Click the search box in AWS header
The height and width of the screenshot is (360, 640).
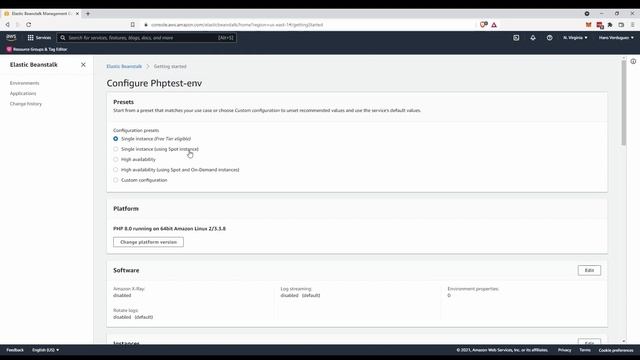[x=147, y=38]
